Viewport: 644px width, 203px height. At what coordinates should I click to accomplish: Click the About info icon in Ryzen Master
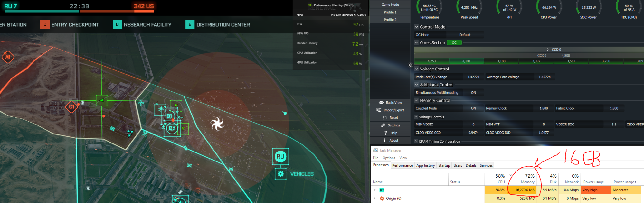point(384,140)
